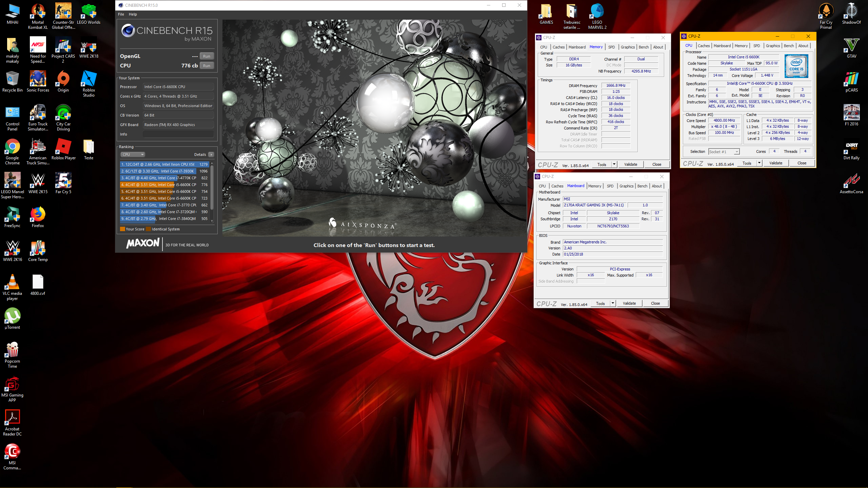
Task: Open Project CARS 2 desktop icon
Action: (63, 50)
